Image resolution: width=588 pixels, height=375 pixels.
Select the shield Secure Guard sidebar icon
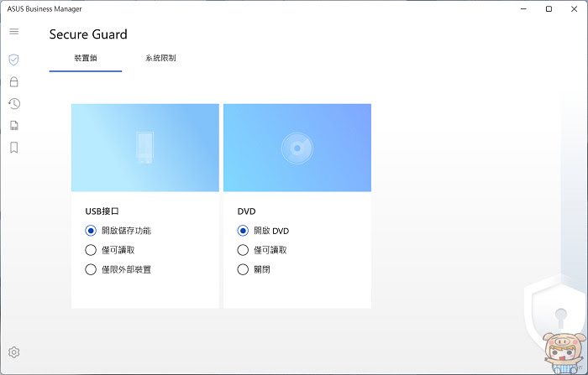14,60
